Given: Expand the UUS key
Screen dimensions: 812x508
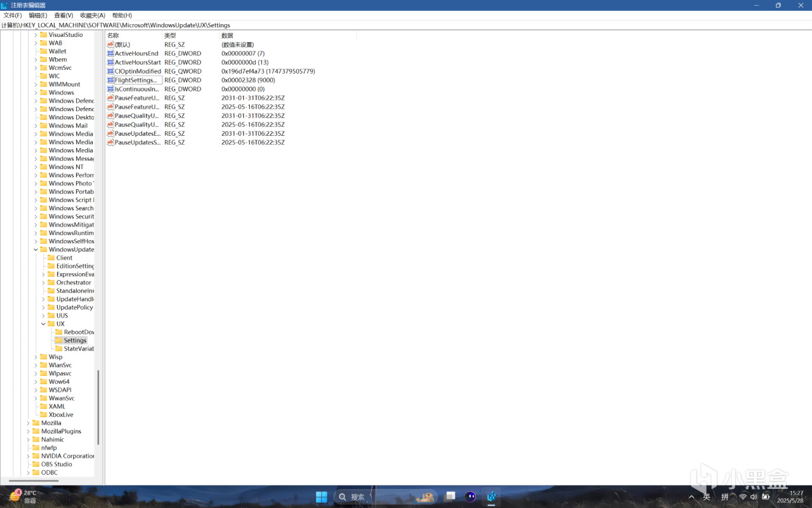Looking at the screenshot, I should tap(43, 316).
